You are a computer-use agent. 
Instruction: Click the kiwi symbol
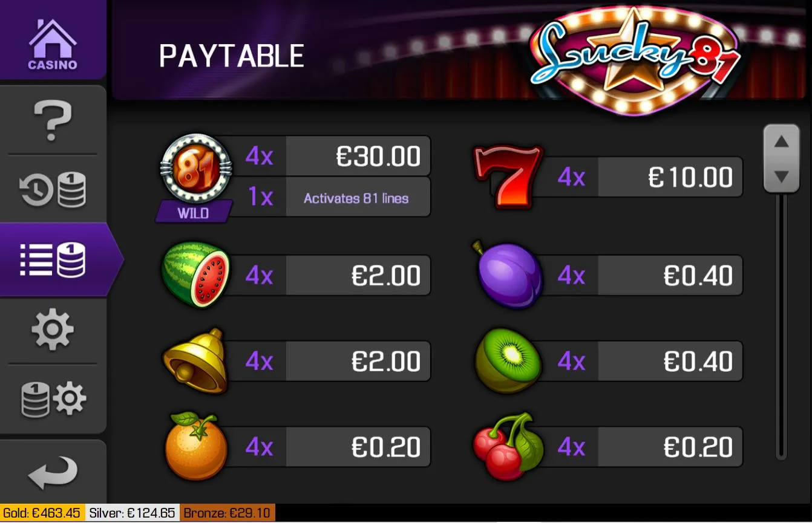[x=508, y=361]
